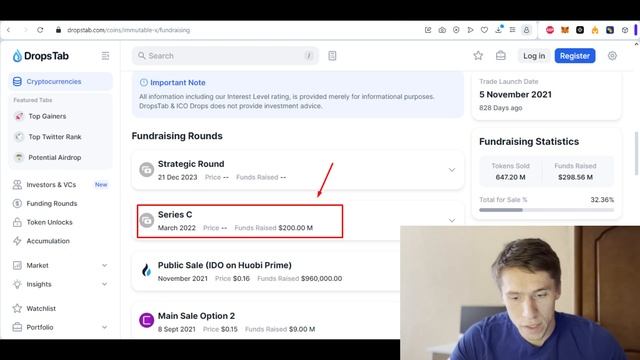The height and width of the screenshot is (360, 640).
Task: Click the black square extension icon
Action: pyautogui.click(x=580, y=30)
